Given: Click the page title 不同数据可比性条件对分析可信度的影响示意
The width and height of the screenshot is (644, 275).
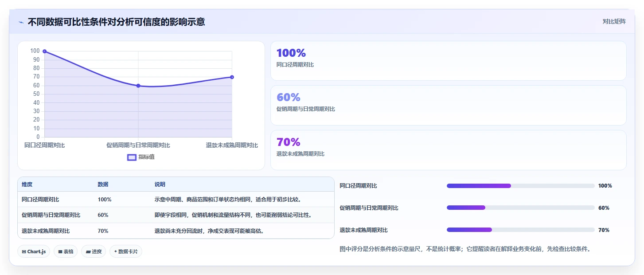Looking at the screenshot, I should [116, 22].
